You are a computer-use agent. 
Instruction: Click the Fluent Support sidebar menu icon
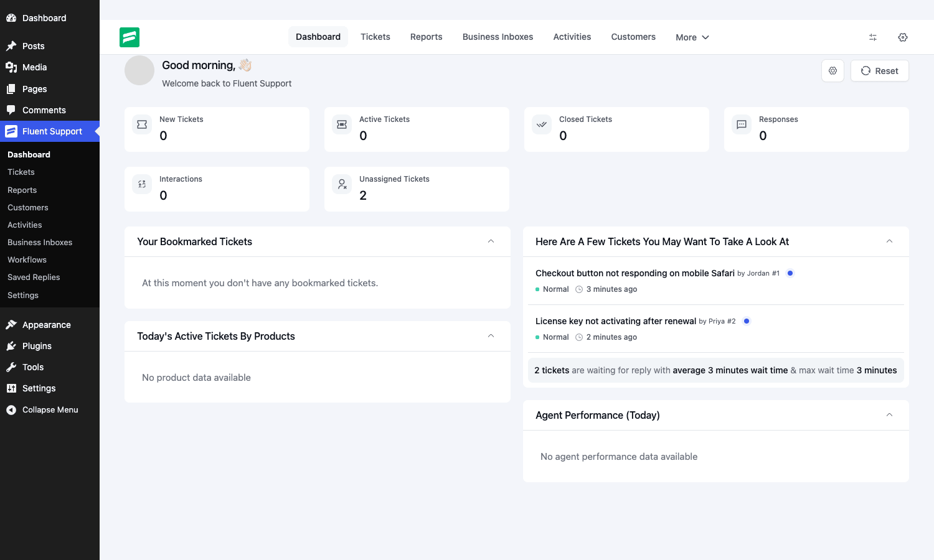11,131
